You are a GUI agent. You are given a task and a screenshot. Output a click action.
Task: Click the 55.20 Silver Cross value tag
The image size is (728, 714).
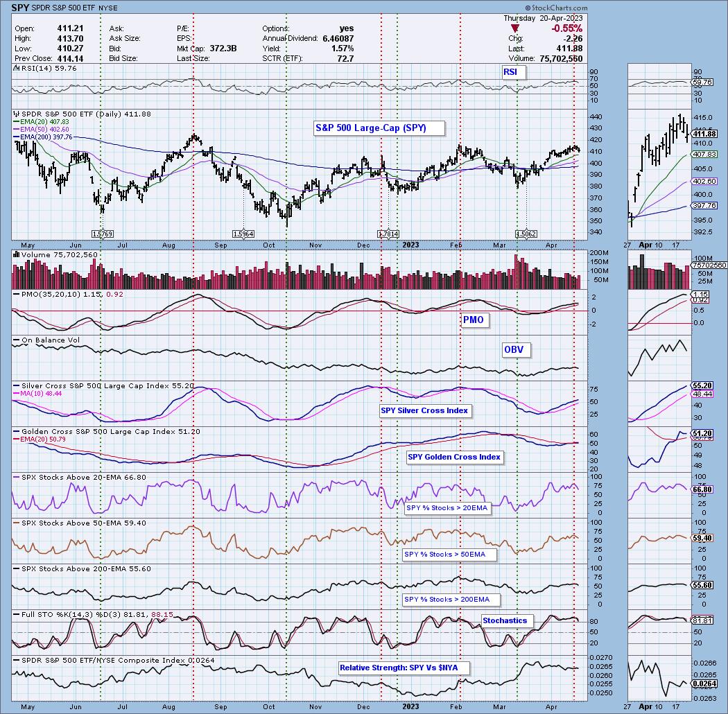click(702, 386)
